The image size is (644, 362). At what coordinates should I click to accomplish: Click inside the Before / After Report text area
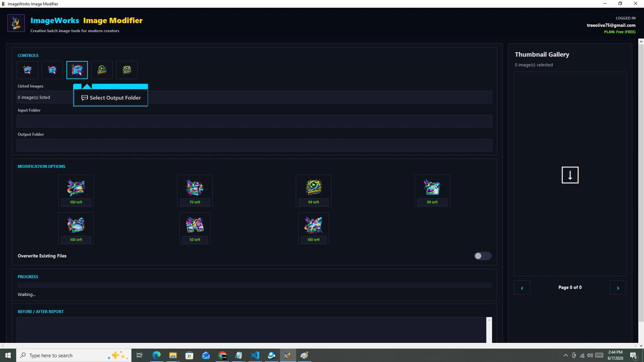click(x=252, y=330)
